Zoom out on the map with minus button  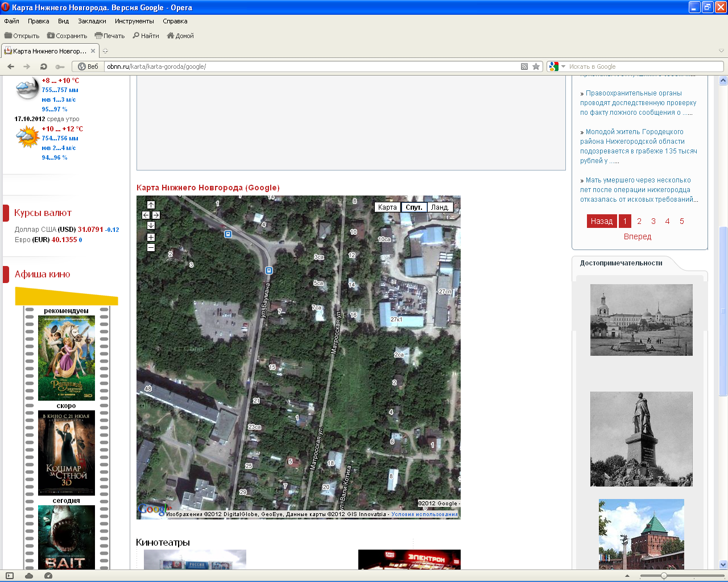coord(151,248)
